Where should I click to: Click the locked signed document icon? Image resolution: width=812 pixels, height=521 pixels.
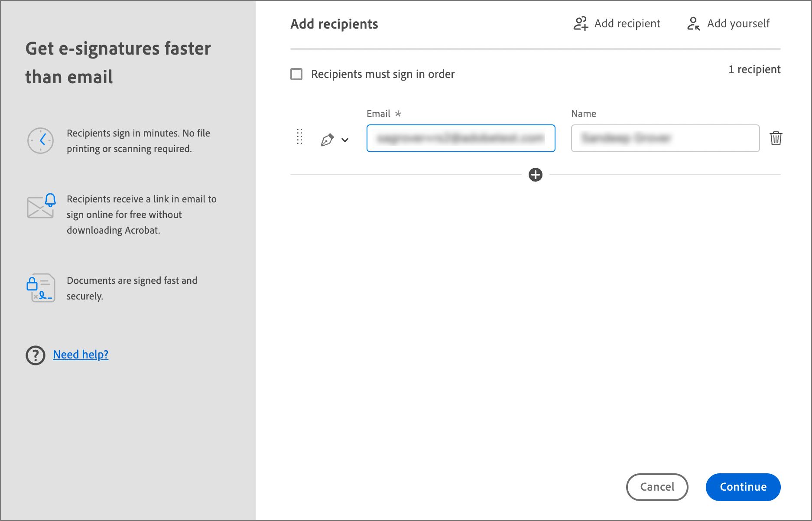(x=40, y=288)
